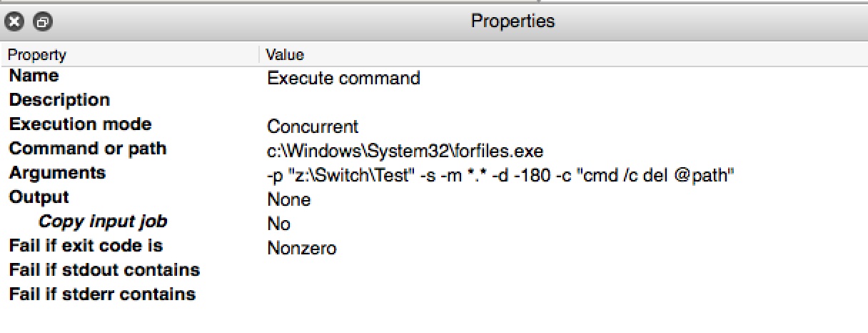Click the Fail if stderr contains value field
This screenshot has width=868, height=333.
click(x=564, y=295)
